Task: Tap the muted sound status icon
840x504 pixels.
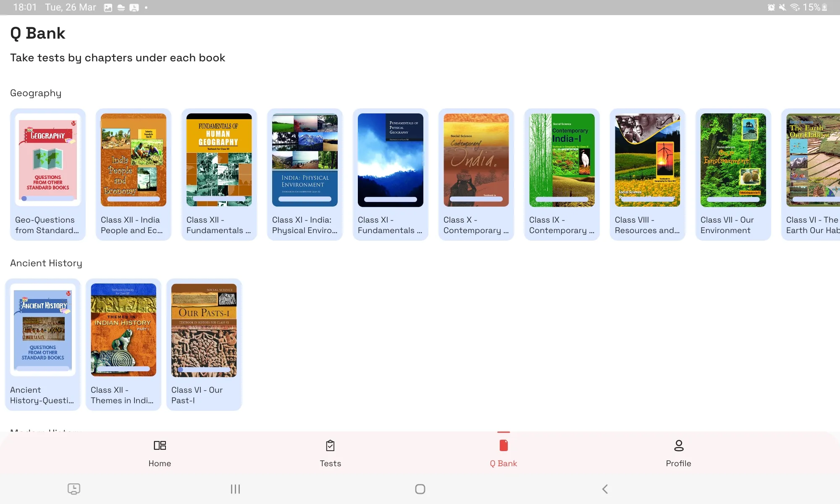Action: click(782, 8)
